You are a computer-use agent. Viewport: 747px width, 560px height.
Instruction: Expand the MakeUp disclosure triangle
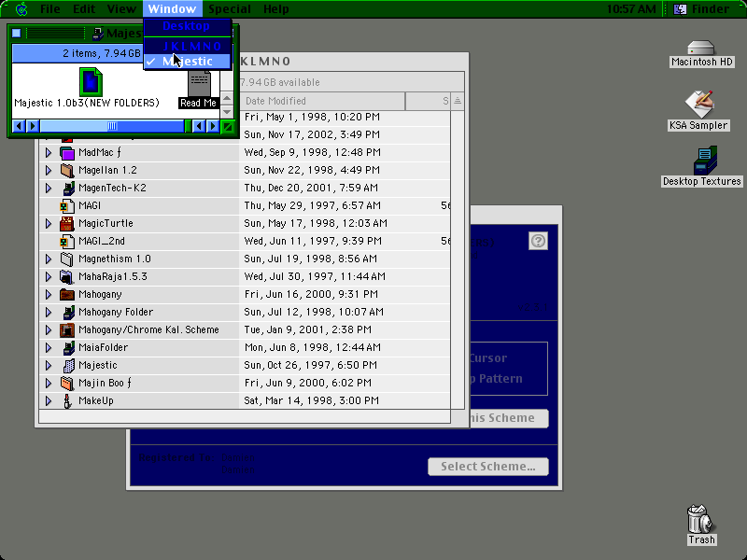click(x=49, y=400)
